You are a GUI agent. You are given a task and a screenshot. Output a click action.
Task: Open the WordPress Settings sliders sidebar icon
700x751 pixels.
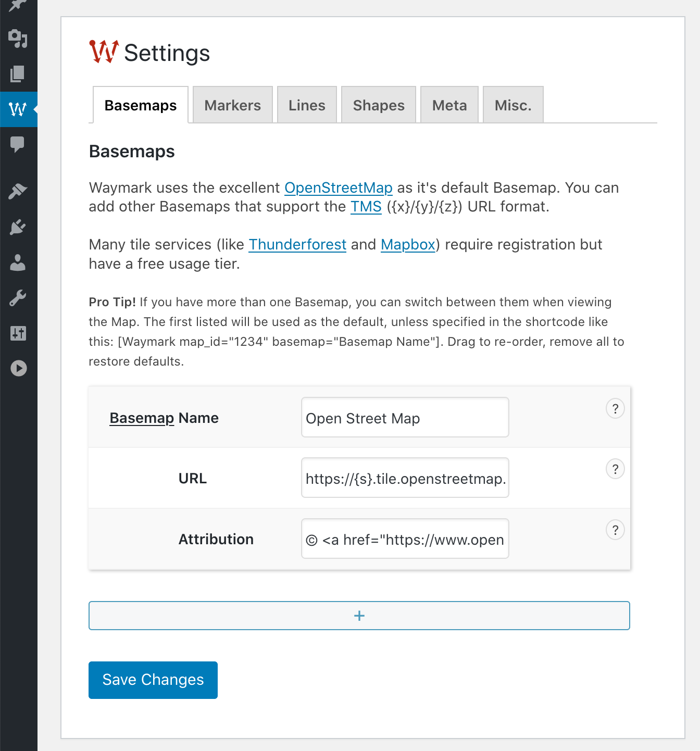[x=18, y=333]
